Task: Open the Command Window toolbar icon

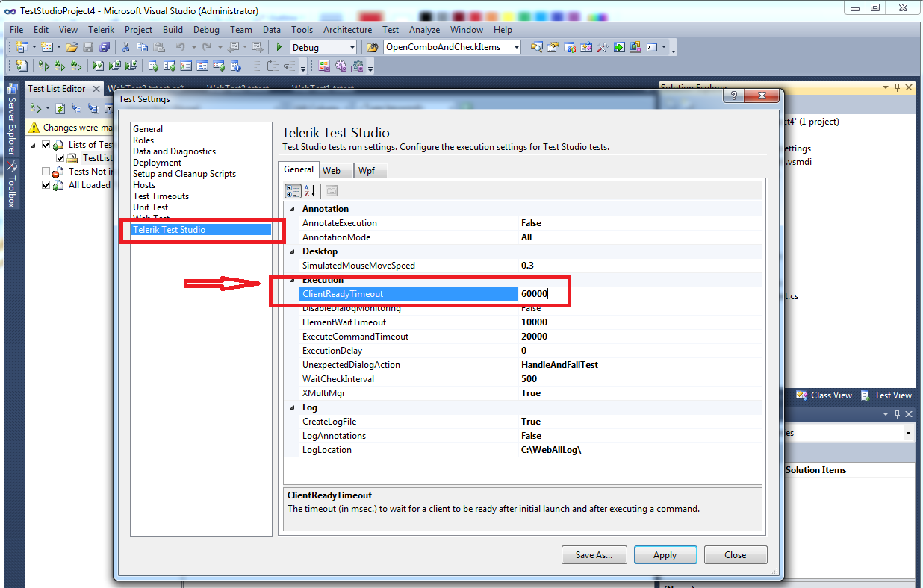Action: pos(652,47)
